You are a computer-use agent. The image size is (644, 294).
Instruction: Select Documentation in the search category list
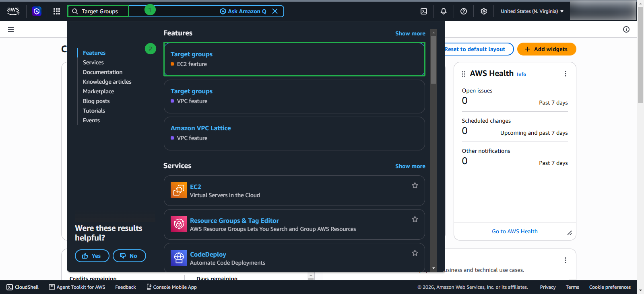click(x=103, y=72)
